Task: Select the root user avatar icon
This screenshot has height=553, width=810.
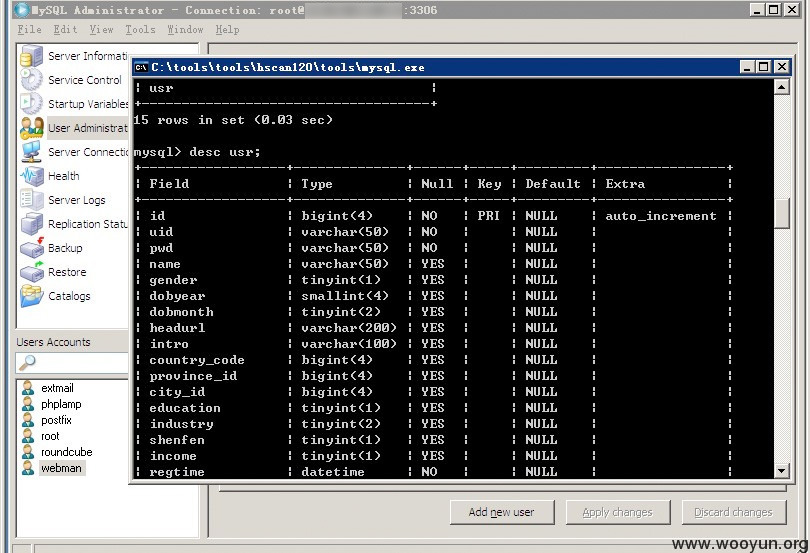Action: coord(28,436)
